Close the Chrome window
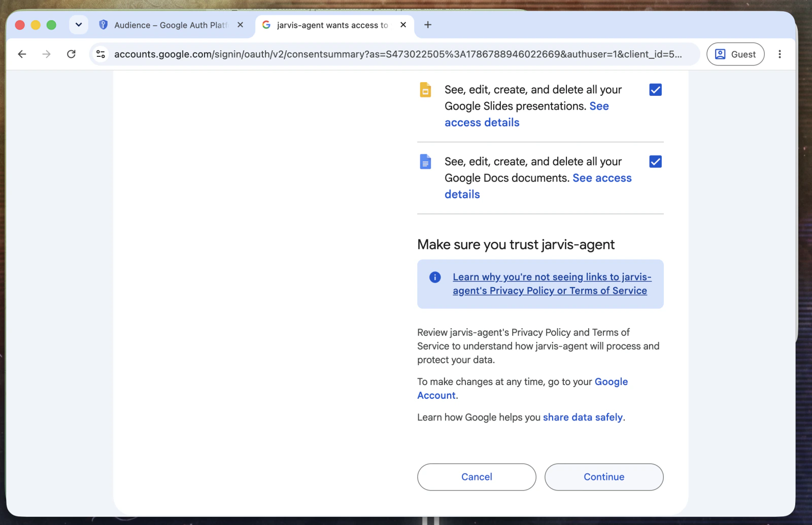The width and height of the screenshot is (812, 525). 20,25
